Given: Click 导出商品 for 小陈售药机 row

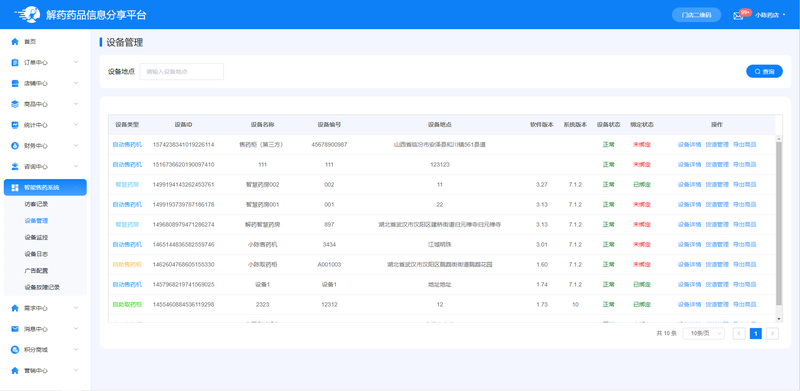Looking at the screenshot, I should (744, 245).
